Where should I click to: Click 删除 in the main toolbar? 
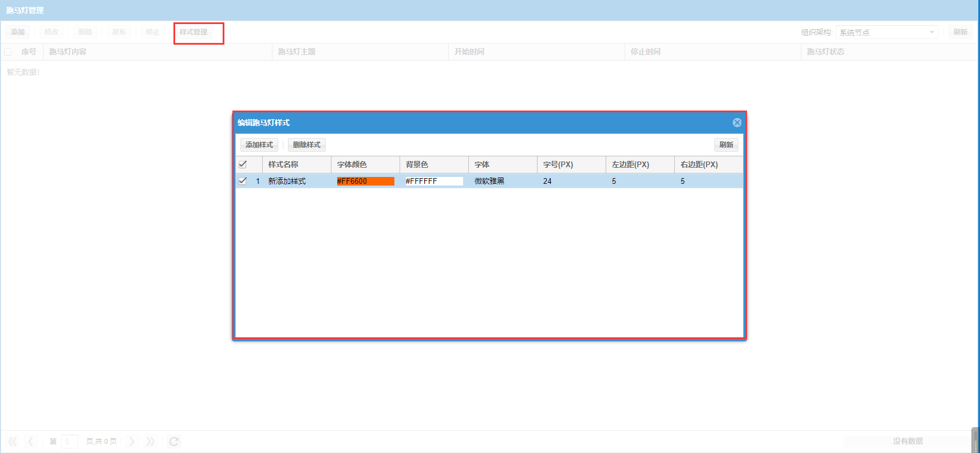point(85,32)
